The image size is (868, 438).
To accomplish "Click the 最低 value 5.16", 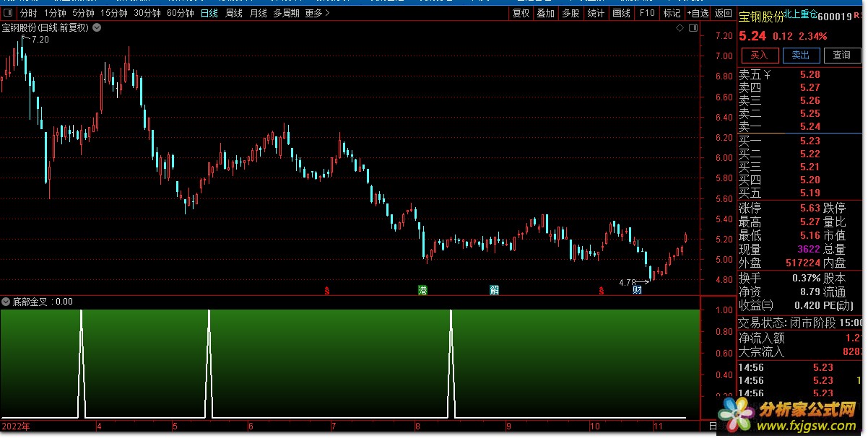I will click(810, 235).
